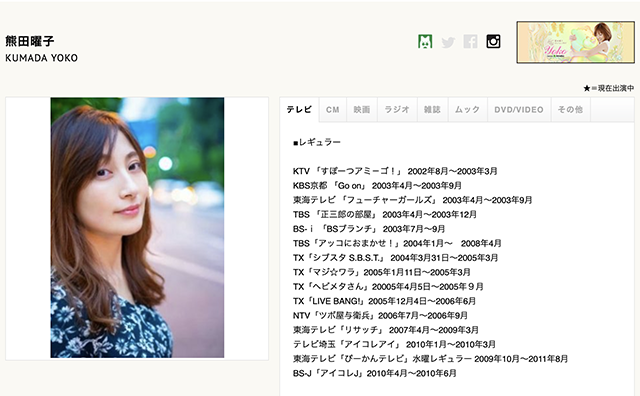The width and height of the screenshot is (640, 396).
Task: Switch to the CM tab
Action: tap(333, 109)
